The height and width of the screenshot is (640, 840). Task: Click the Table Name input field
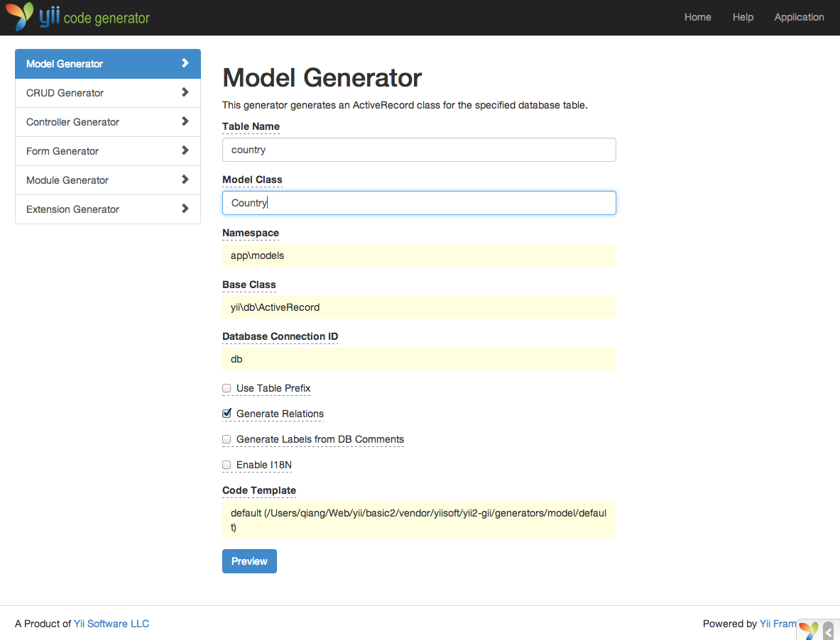418,150
